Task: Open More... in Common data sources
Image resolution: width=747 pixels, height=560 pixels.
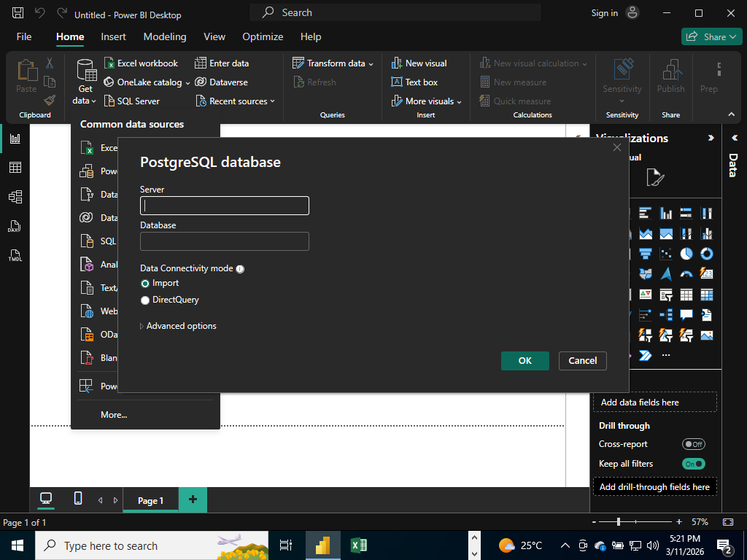Action: pyautogui.click(x=114, y=415)
